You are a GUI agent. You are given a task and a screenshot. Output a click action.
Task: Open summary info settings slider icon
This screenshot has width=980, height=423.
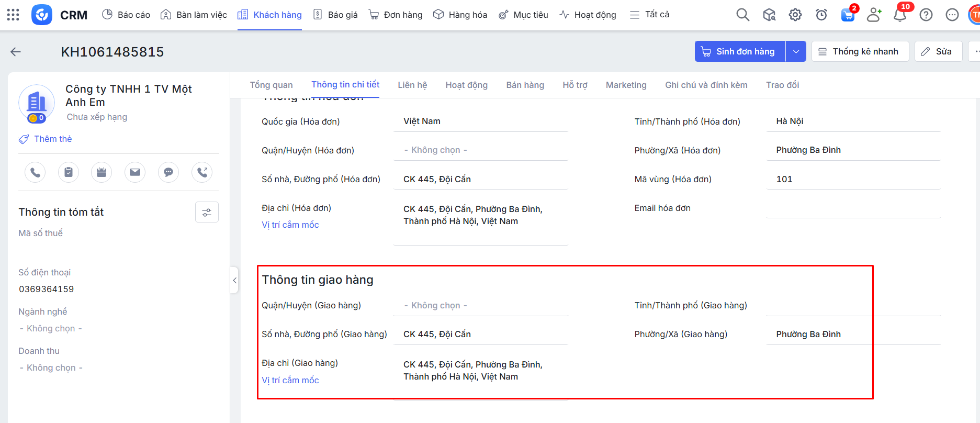click(207, 212)
